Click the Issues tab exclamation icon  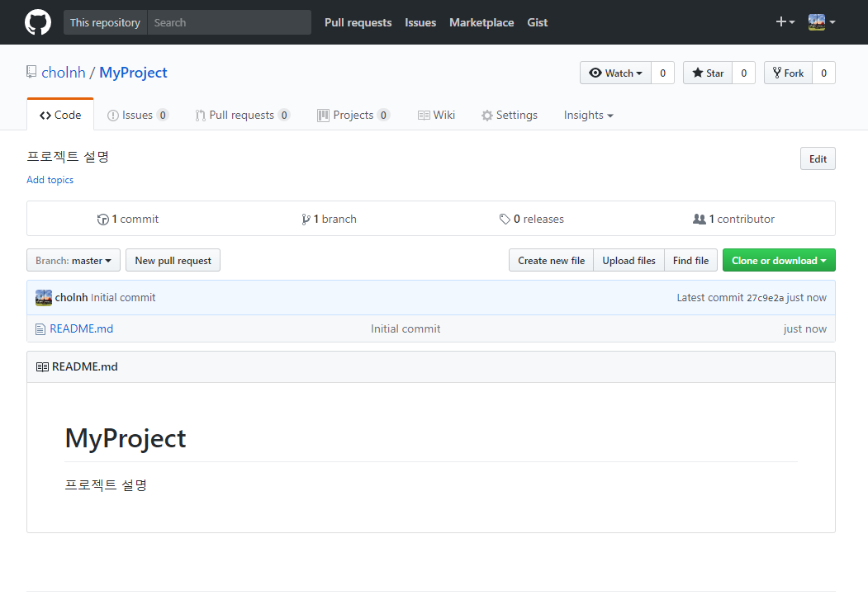[x=113, y=115]
